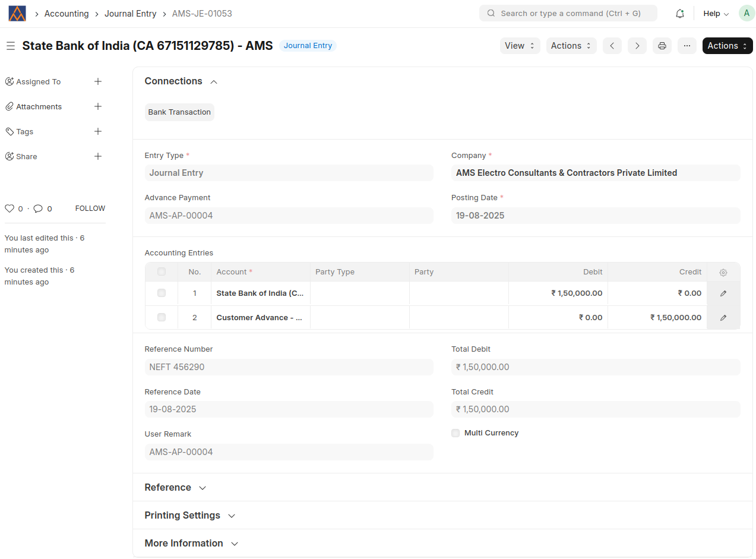The width and height of the screenshot is (756, 559).
Task: Open the three-dots more options menu
Action: click(687, 46)
